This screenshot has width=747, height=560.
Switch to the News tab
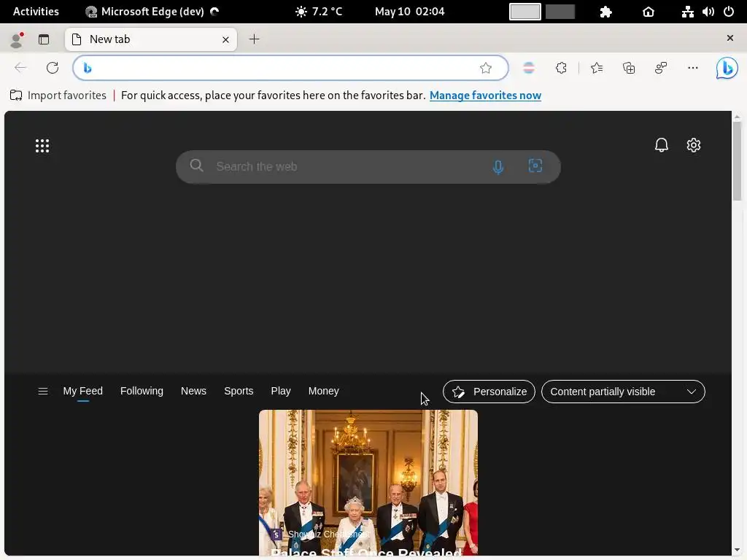click(x=193, y=391)
